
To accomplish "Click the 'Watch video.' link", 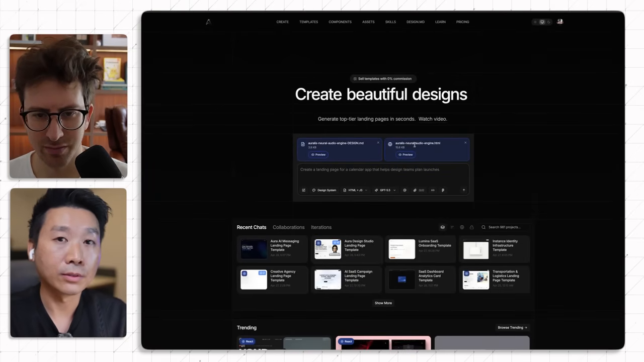I will click(x=433, y=119).
